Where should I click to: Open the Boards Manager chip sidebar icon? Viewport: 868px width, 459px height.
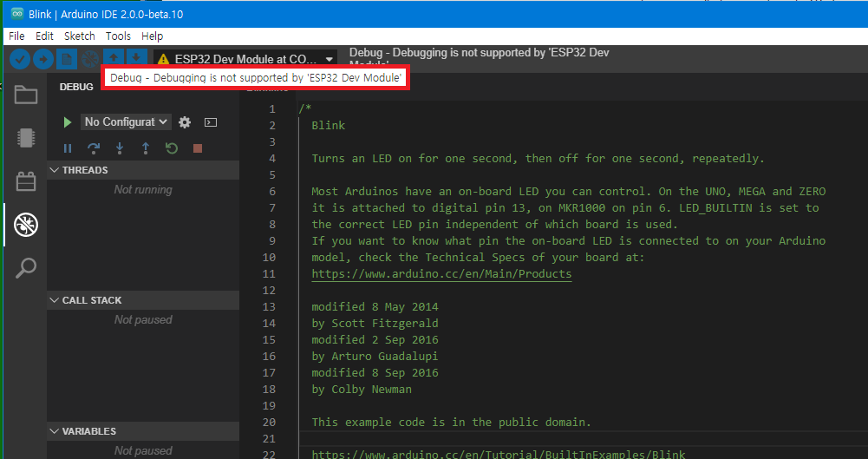click(x=25, y=138)
